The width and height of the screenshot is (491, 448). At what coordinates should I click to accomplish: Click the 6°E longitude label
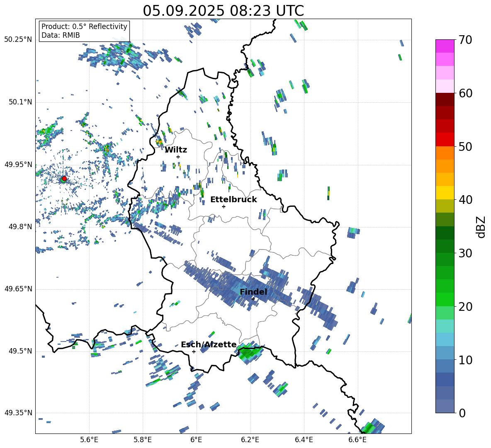coord(196,440)
